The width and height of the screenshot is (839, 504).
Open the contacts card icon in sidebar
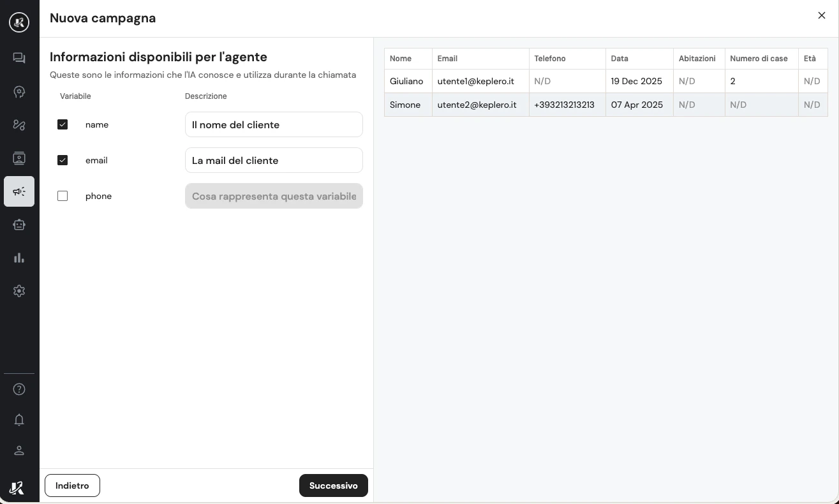tap(19, 158)
